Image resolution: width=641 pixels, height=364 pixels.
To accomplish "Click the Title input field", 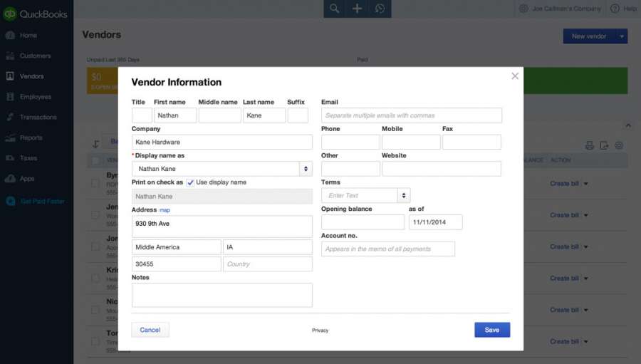I will [142, 115].
